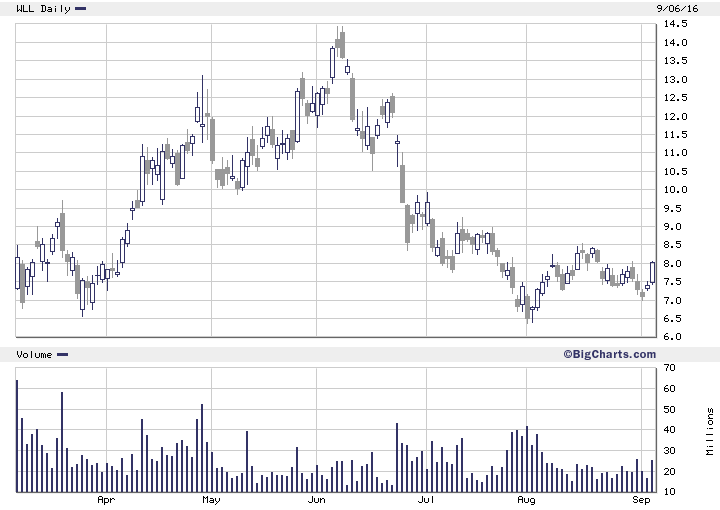Click the 7.0 price axis value
720x510 pixels.
[675, 301]
